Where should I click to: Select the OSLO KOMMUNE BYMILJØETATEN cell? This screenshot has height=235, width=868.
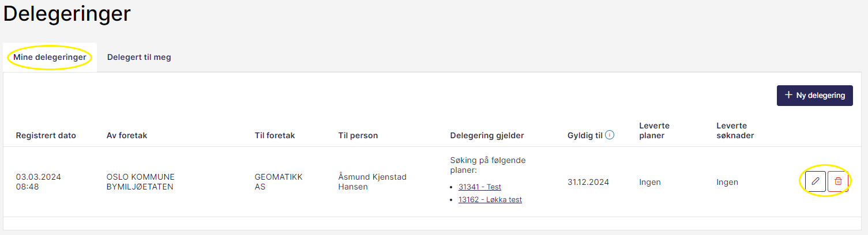point(141,182)
